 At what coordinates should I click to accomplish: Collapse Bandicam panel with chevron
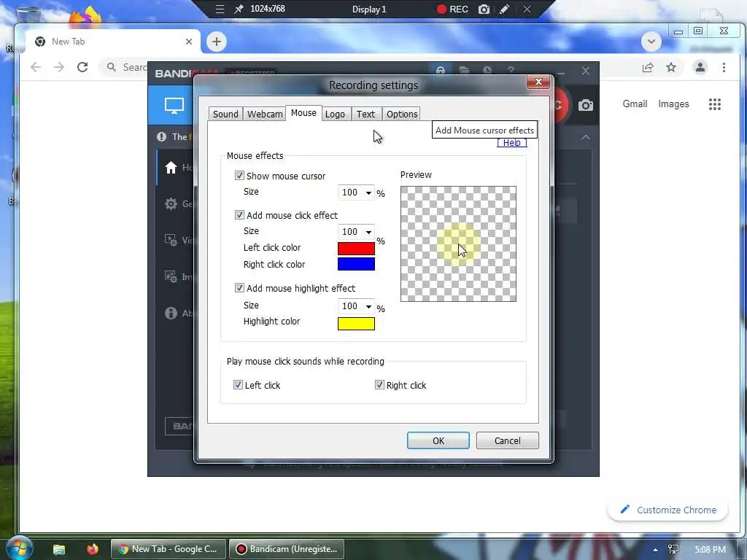(586, 137)
